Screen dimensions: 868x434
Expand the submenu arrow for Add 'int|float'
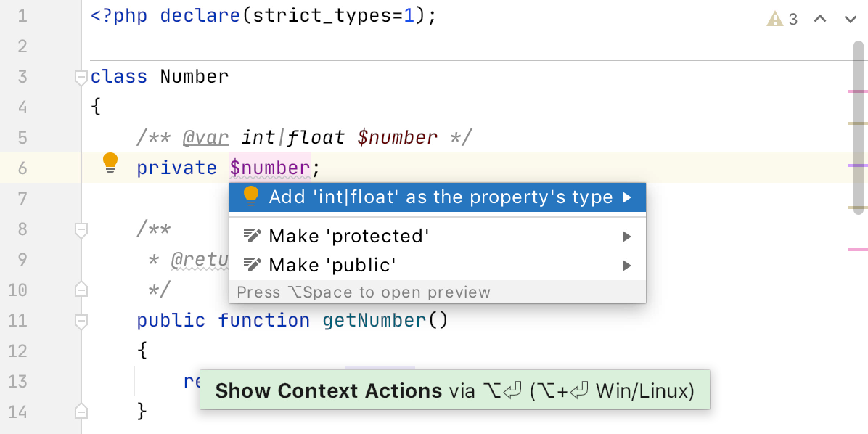pyautogui.click(x=626, y=197)
